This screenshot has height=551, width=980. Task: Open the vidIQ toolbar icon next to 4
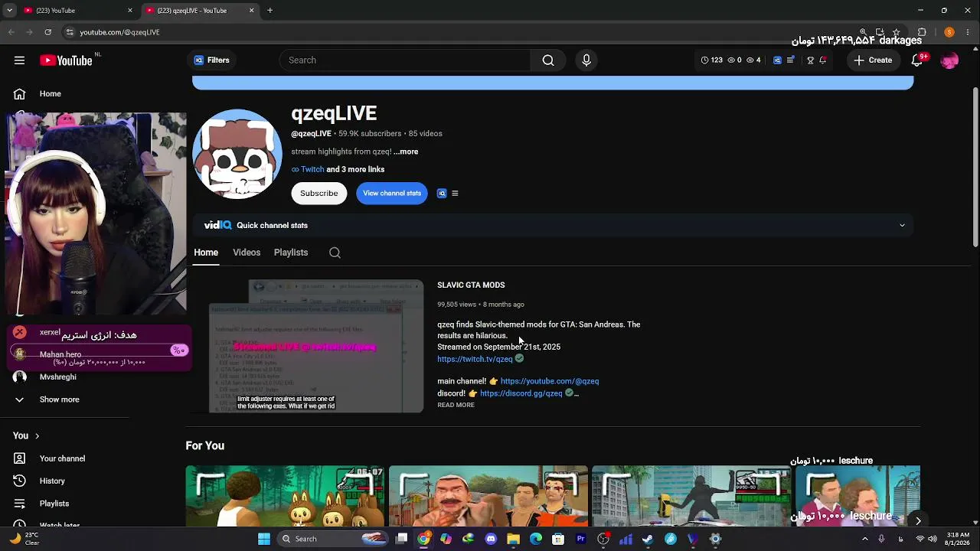(x=777, y=60)
